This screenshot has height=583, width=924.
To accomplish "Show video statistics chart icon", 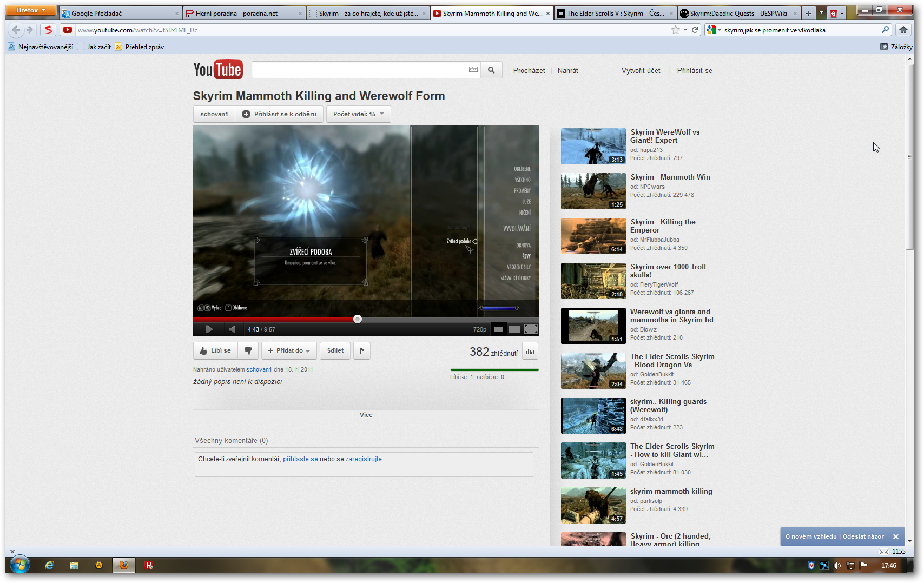I will point(530,352).
